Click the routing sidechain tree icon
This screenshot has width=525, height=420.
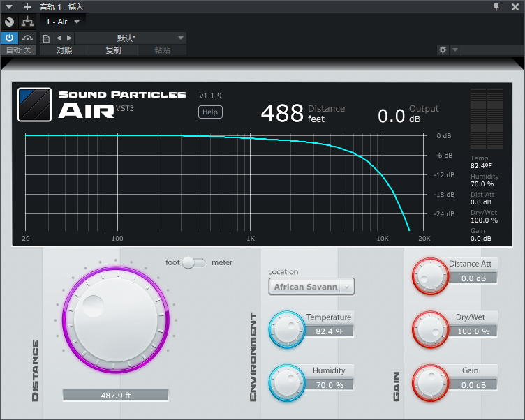point(27,22)
